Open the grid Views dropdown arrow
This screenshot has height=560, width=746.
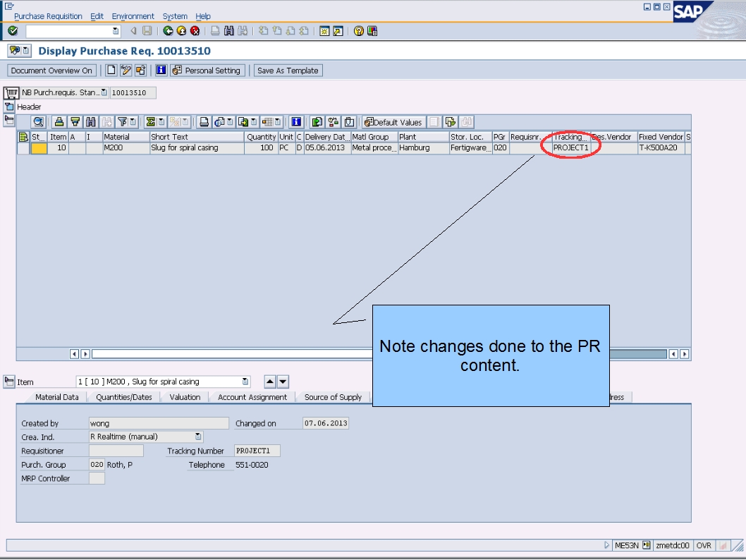[x=230, y=122]
